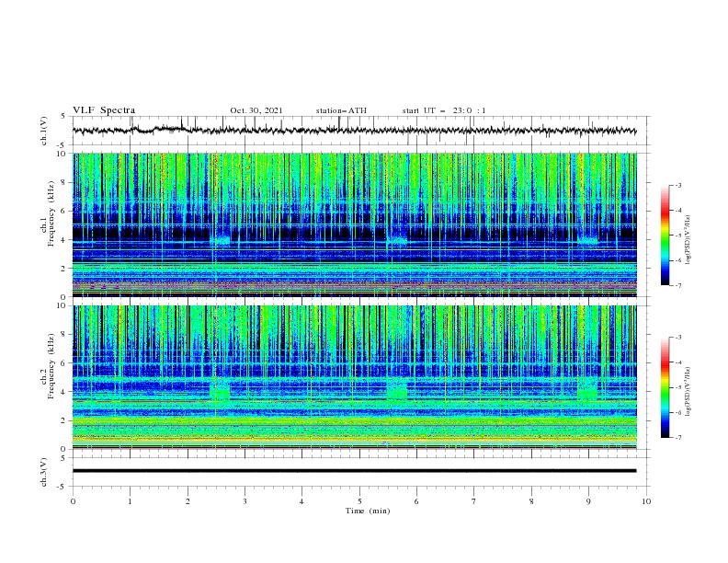Viewport: 728px width, 563px height.
Task: Click the ch.1 spectrogram panel
Action: tap(355, 224)
